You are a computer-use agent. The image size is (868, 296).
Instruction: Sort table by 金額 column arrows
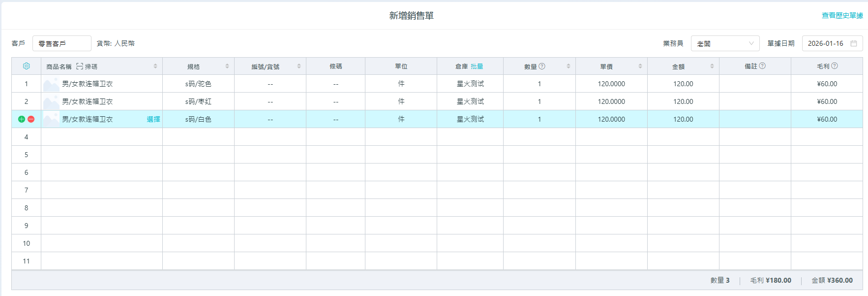point(712,66)
